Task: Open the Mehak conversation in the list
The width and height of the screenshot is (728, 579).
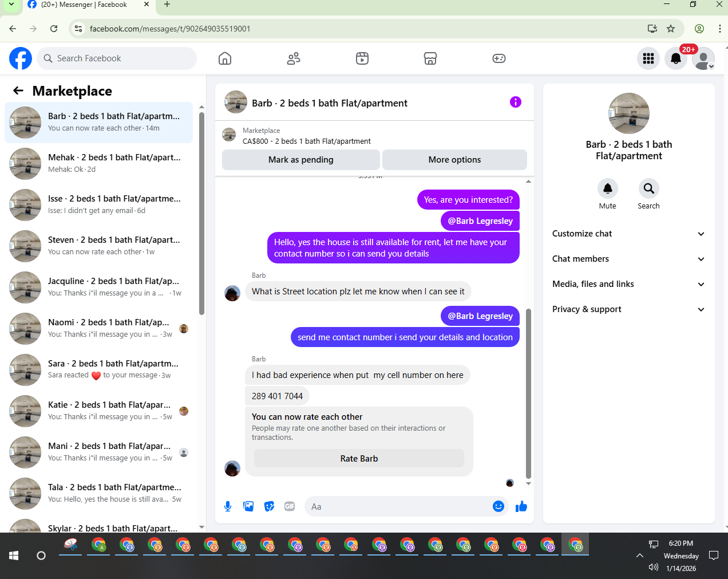Action: (98, 164)
